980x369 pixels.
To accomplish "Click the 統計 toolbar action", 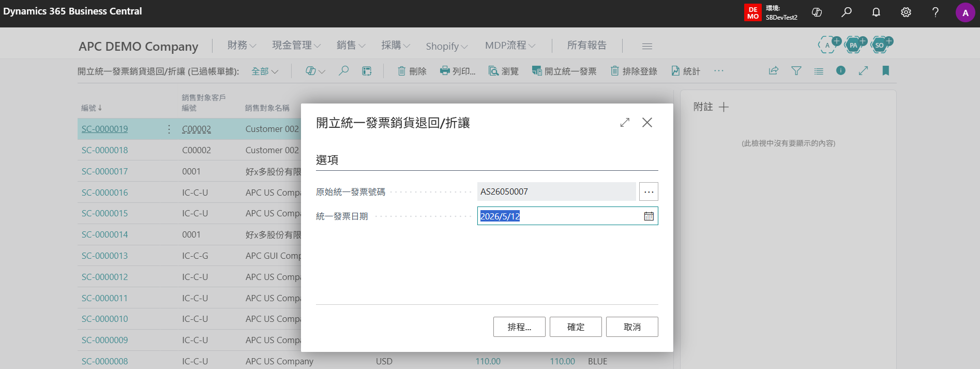I will point(686,71).
